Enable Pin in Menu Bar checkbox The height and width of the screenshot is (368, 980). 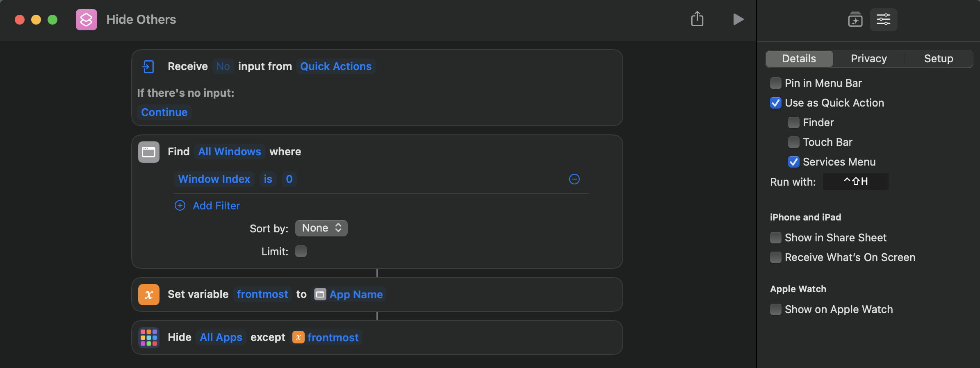coord(776,83)
